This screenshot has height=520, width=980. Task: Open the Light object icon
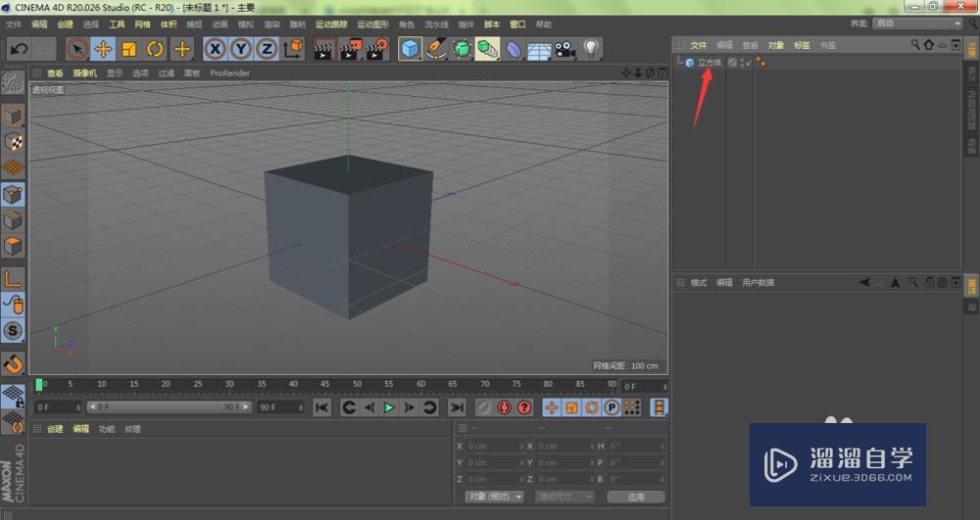(591, 49)
